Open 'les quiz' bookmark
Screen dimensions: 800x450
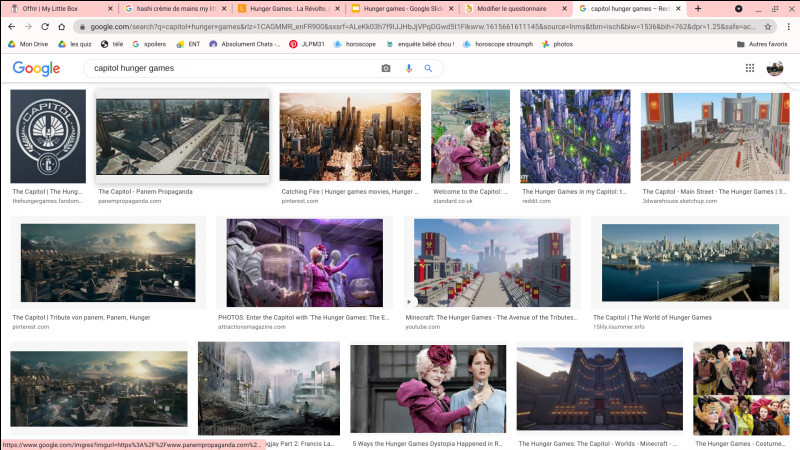pyautogui.click(x=74, y=44)
